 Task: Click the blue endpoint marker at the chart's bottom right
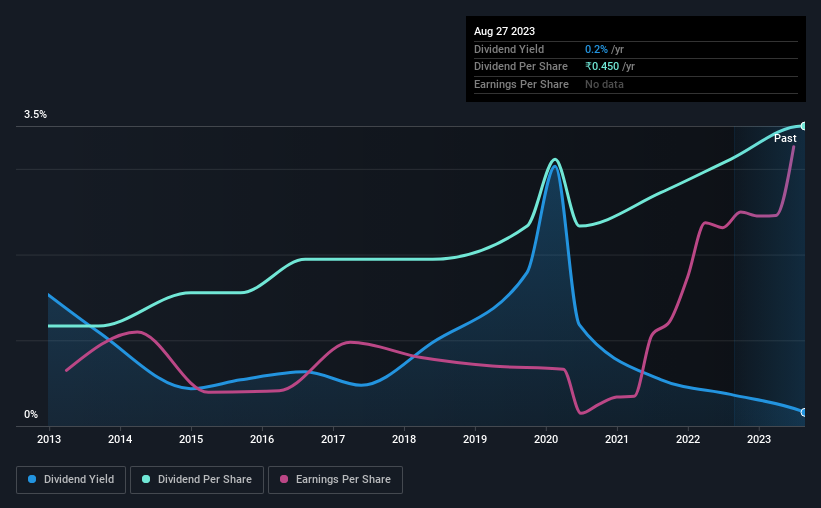803,412
